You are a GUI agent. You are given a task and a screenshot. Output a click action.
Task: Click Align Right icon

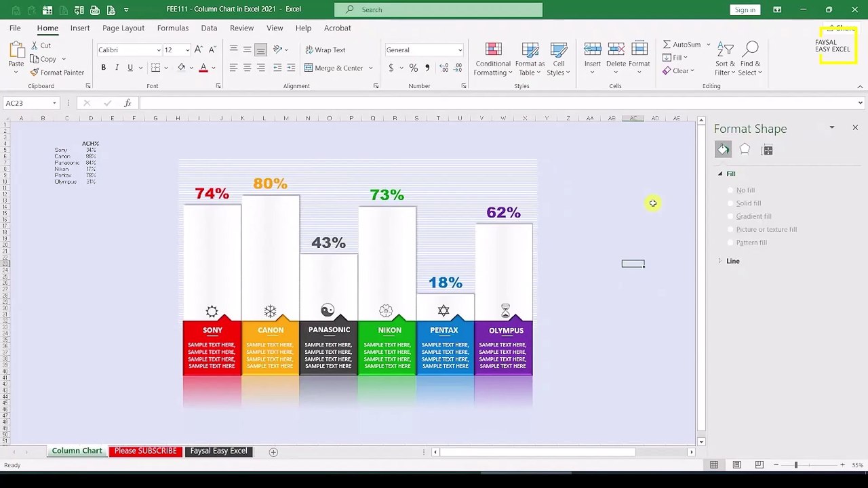coord(260,68)
